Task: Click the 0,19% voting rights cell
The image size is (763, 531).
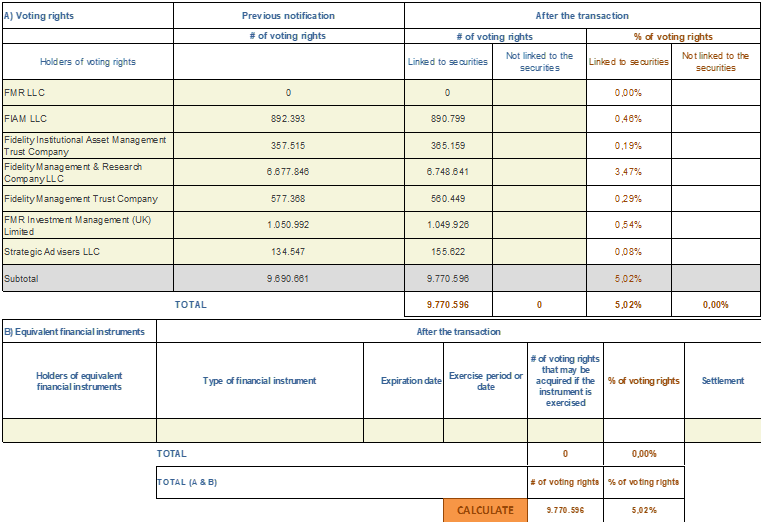Action: pyautogui.click(x=628, y=146)
